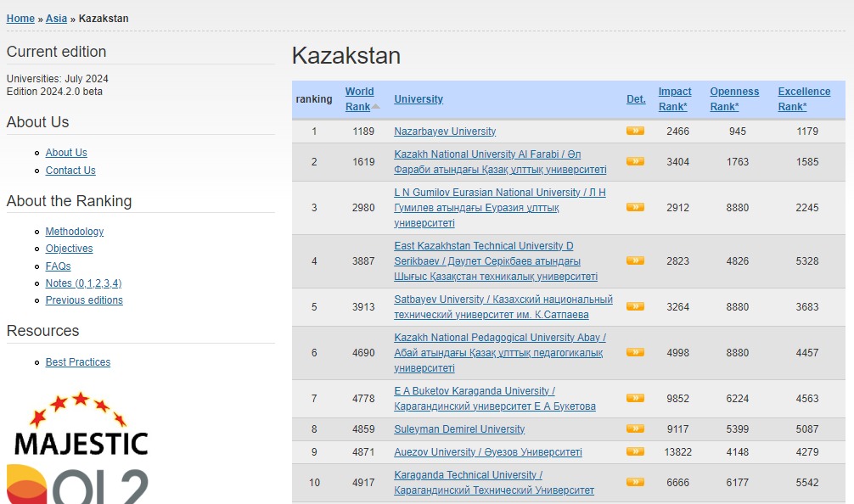Screen dimensions: 854x504
Task: View Previous editions link
Action: [x=84, y=300]
